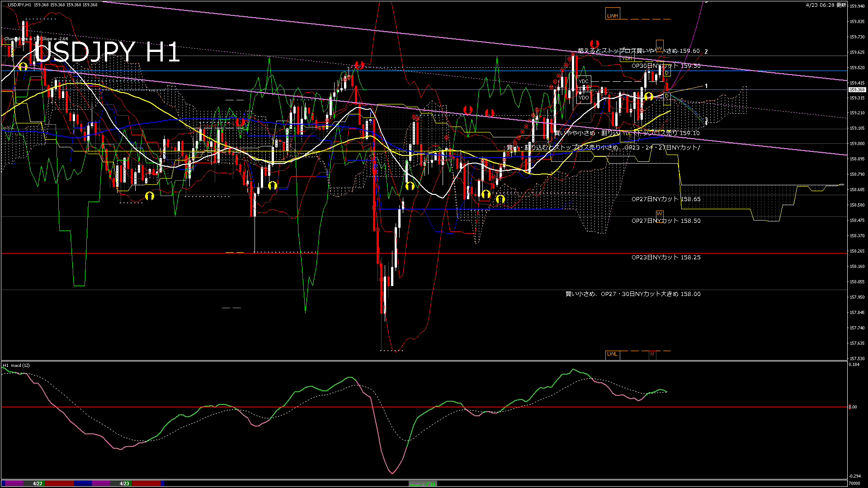868x488 pixels.
Task: Select the 4/23 date segment in the session bar
Action: pyautogui.click(x=124, y=483)
